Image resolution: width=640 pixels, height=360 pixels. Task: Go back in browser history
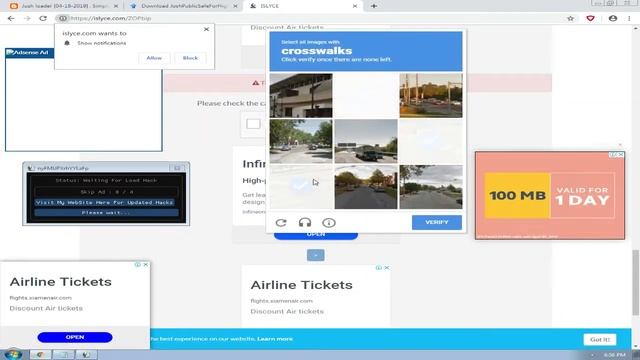(x=11, y=18)
